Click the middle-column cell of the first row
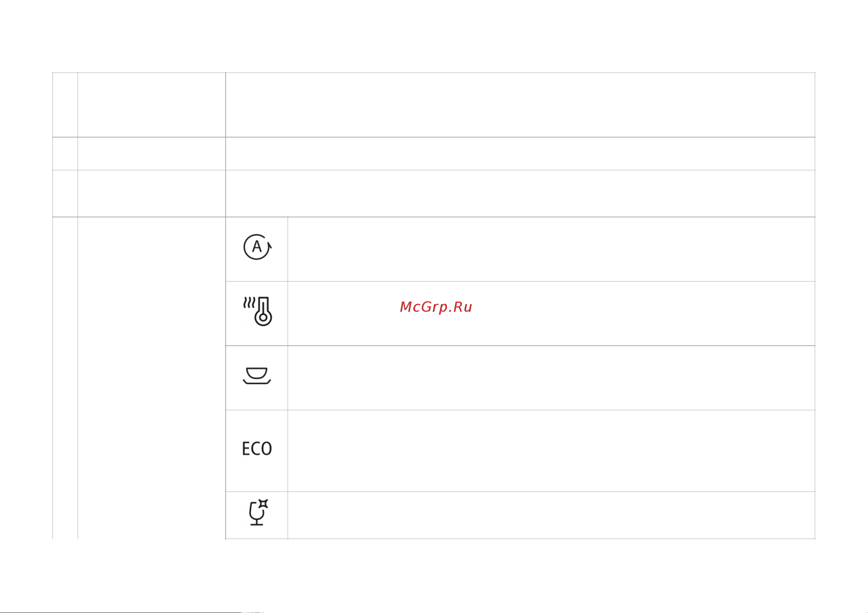This screenshot has width=868, height=613. [x=152, y=105]
